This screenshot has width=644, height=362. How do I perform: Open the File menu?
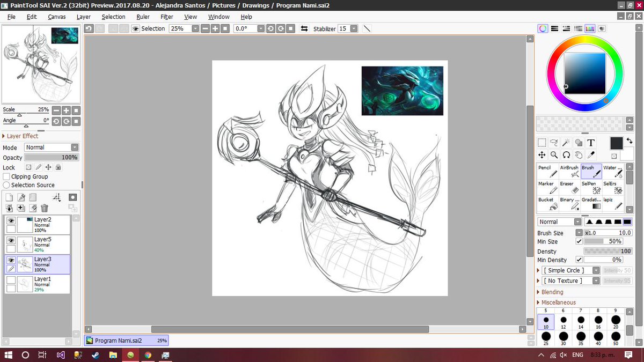pyautogui.click(x=11, y=17)
